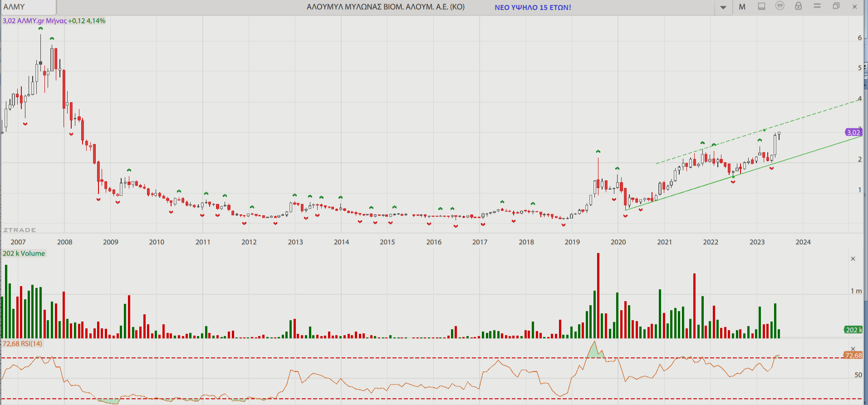Screen dimensions: 868x405
Task: Open the symbol dropdown arrow in title bar
Action: coord(723,7)
